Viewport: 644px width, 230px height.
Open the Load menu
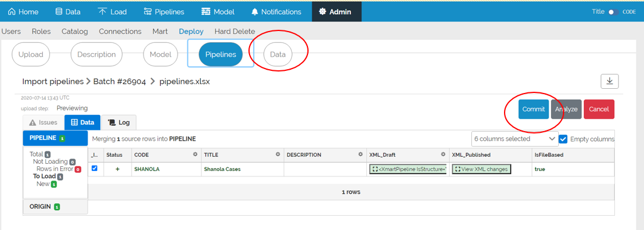(113, 12)
